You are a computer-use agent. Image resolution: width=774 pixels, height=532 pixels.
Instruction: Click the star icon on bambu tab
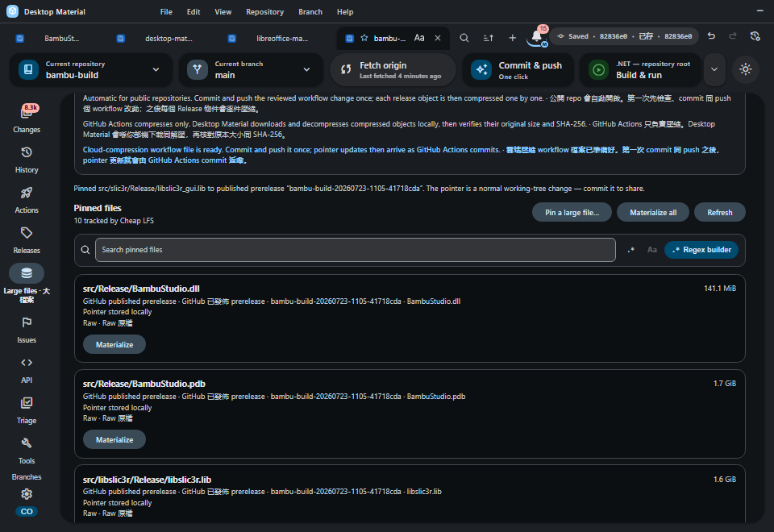point(364,38)
